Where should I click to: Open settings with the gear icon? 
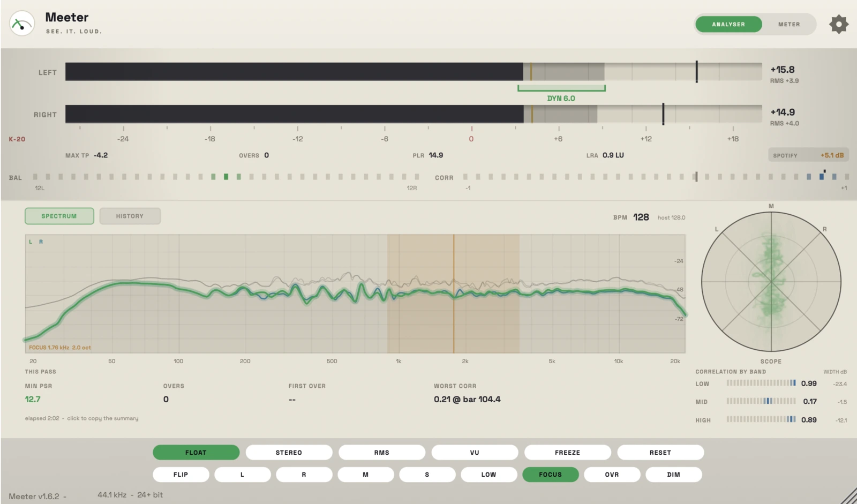coord(839,24)
